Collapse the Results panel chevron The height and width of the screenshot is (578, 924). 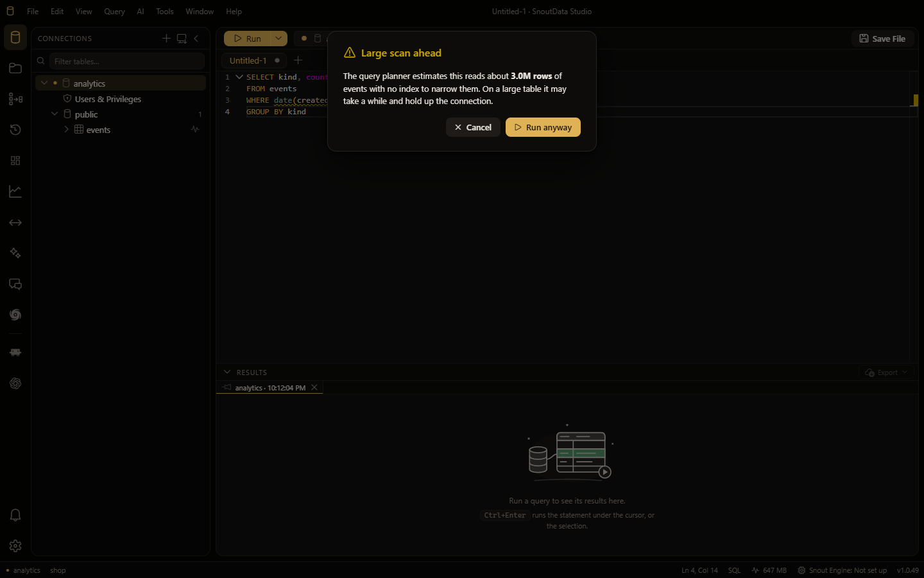tap(227, 372)
